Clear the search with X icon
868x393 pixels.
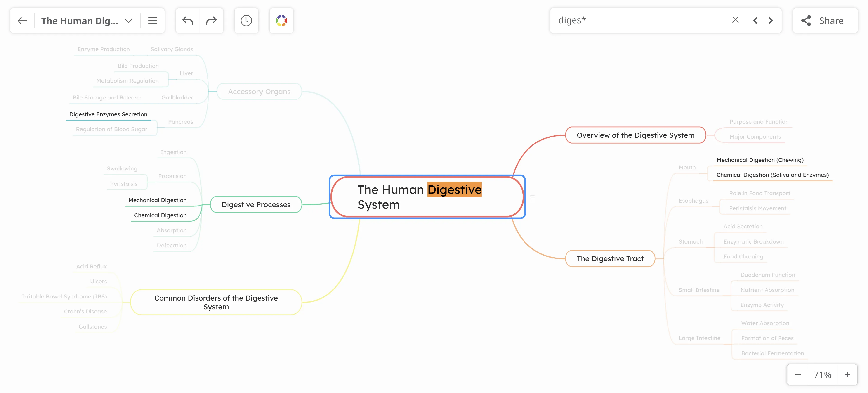pyautogui.click(x=735, y=20)
